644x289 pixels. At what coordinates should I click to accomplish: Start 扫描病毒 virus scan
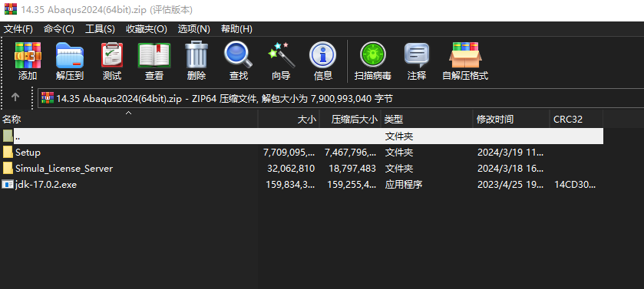(x=373, y=55)
